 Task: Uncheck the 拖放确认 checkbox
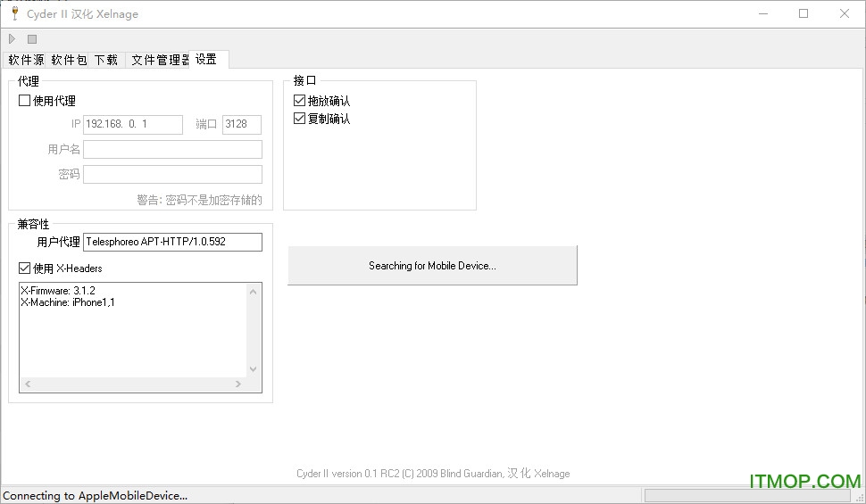[300, 102]
